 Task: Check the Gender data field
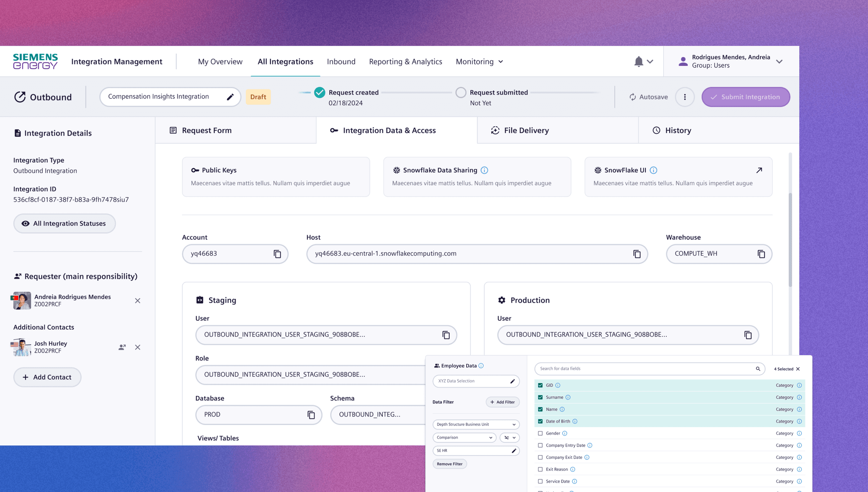[540, 434]
